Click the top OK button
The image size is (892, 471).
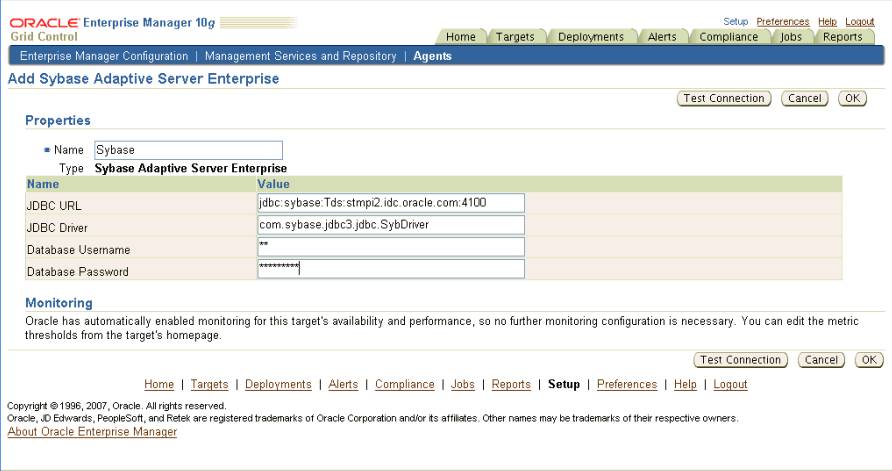[x=852, y=98]
